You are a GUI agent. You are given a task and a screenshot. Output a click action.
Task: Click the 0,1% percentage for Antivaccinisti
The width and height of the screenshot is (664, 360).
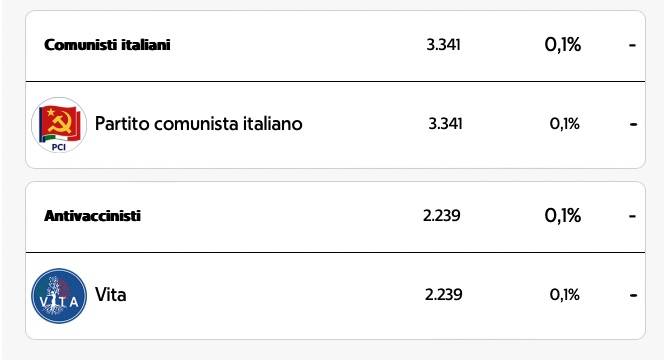click(x=563, y=216)
